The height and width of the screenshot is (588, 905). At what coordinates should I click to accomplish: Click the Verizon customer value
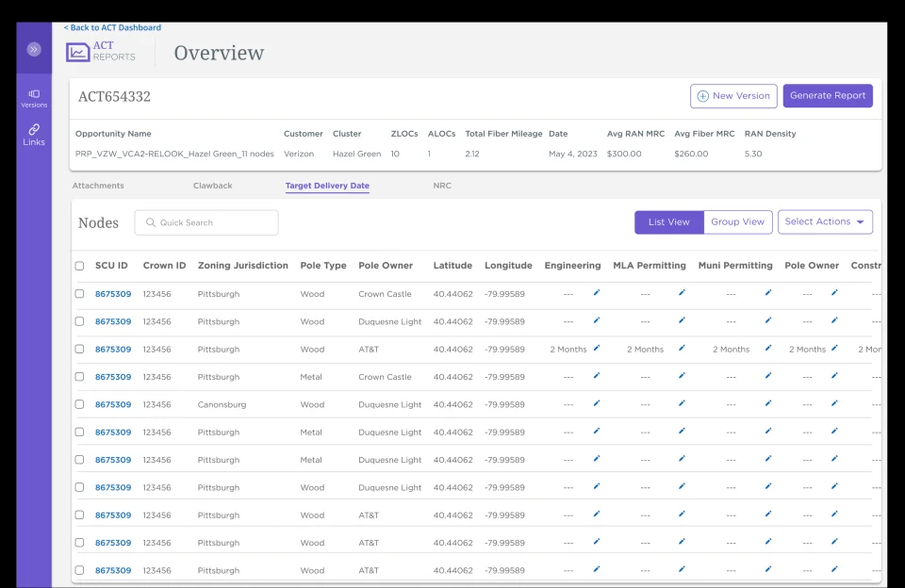pos(299,155)
